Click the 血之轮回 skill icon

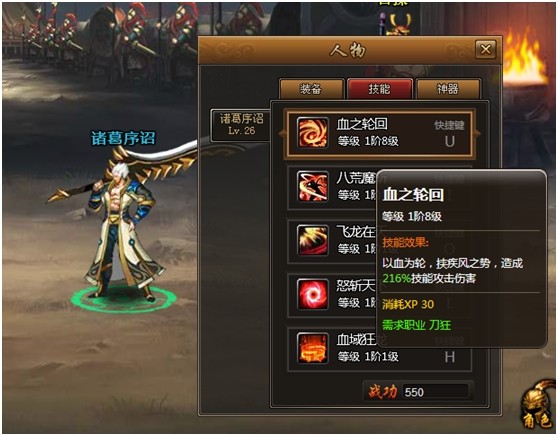click(312, 133)
